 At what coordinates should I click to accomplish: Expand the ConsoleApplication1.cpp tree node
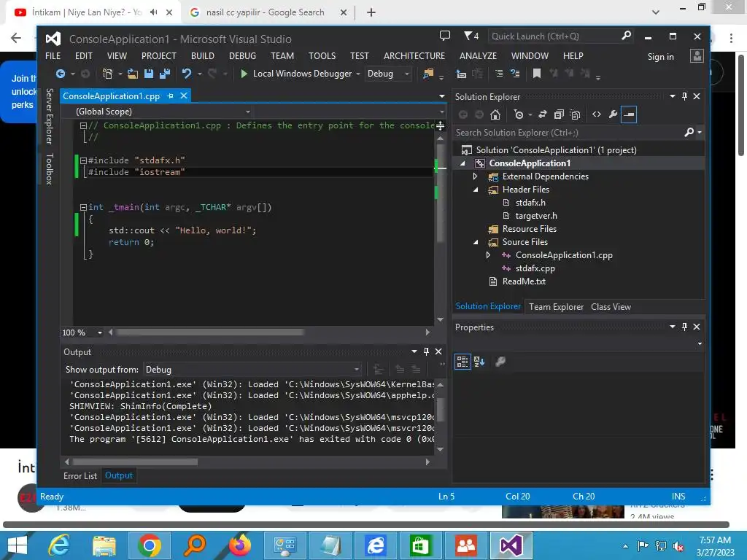tap(488, 255)
